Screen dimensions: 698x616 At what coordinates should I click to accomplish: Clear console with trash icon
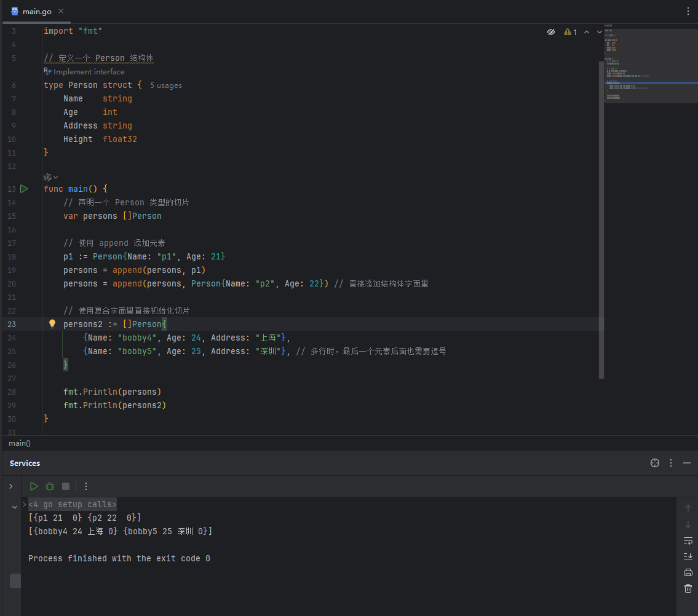coord(688,588)
